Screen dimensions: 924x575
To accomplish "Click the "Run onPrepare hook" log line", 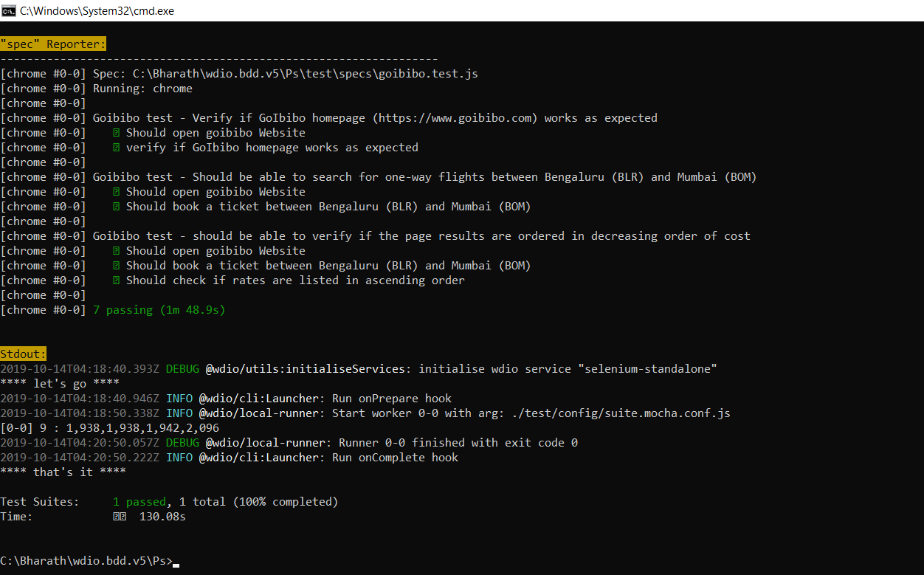I will 226,399.
